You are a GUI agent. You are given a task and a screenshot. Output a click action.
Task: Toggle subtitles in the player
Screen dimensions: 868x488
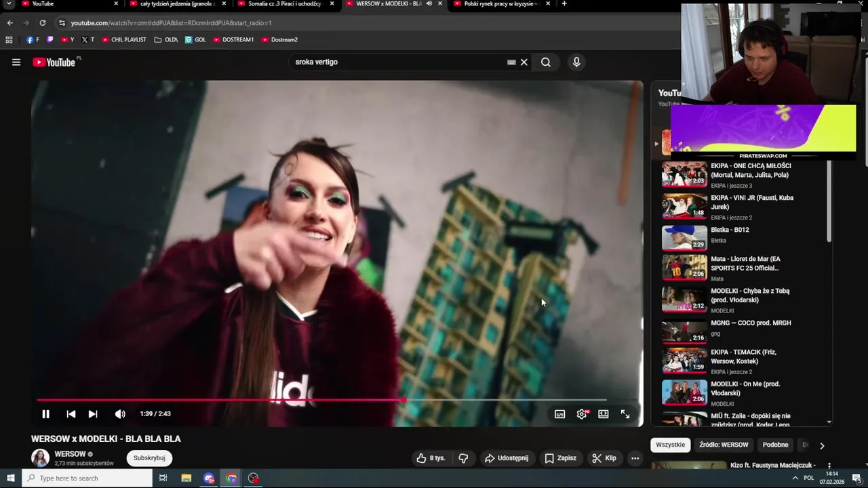(559, 414)
